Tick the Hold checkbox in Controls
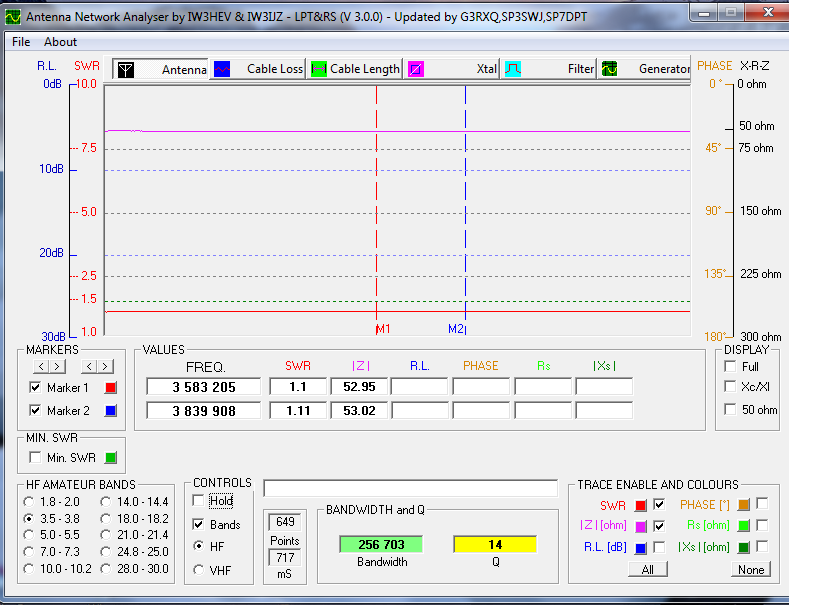The height and width of the screenshot is (605, 819). (199, 501)
